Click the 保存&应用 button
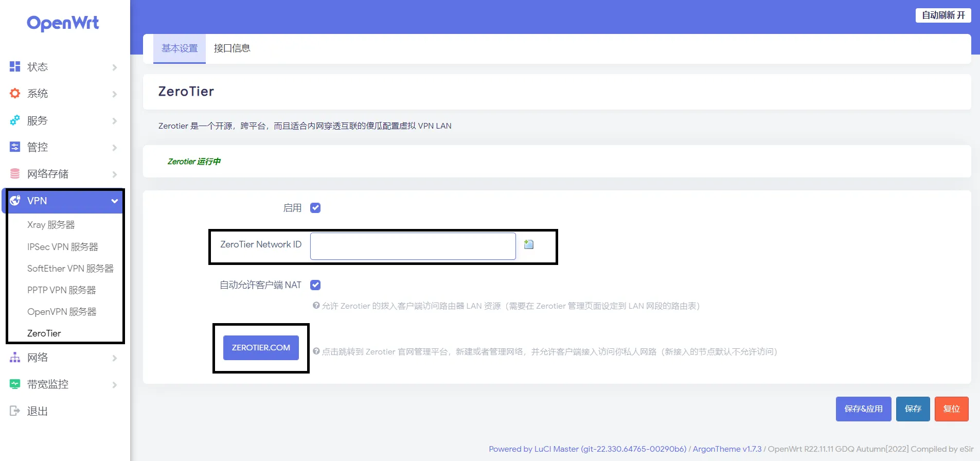 coord(863,409)
